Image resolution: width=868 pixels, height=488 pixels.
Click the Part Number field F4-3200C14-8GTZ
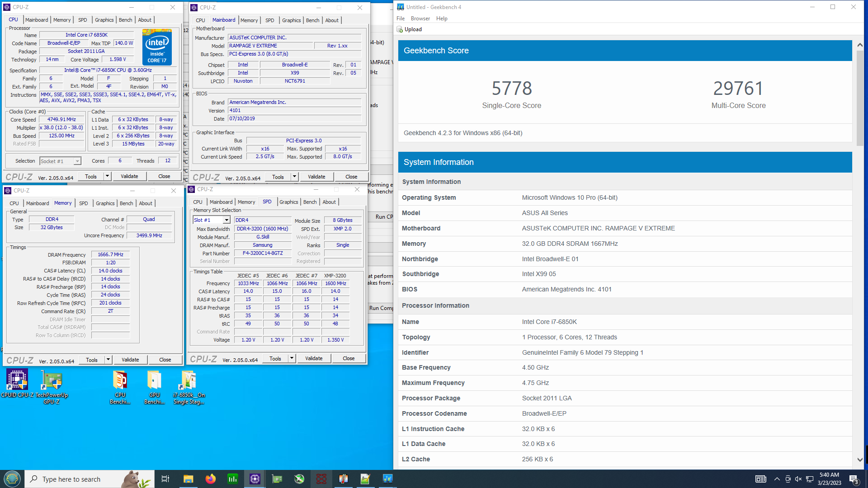coord(263,253)
